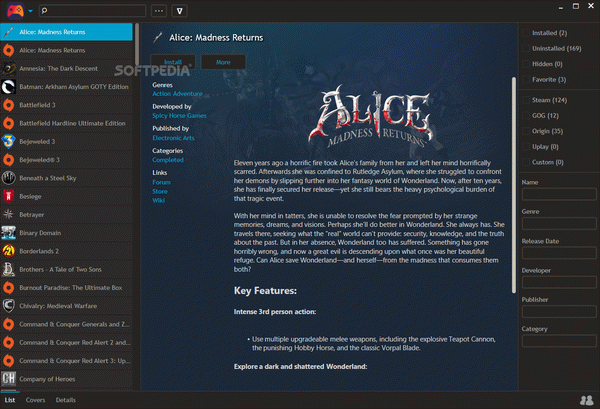This screenshot has height=409, width=600.
Task: Open the Electronic Arts publisher link
Action: (173, 138)
